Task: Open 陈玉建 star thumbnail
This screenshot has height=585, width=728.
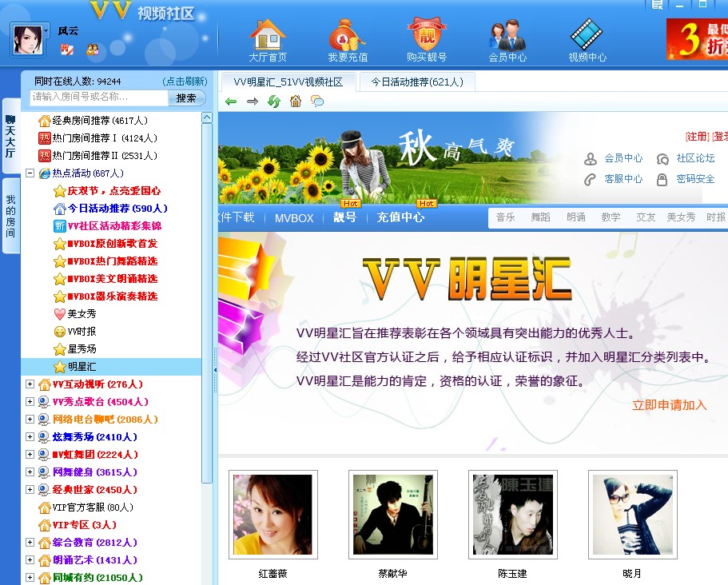Action: (x=512, y=515)
